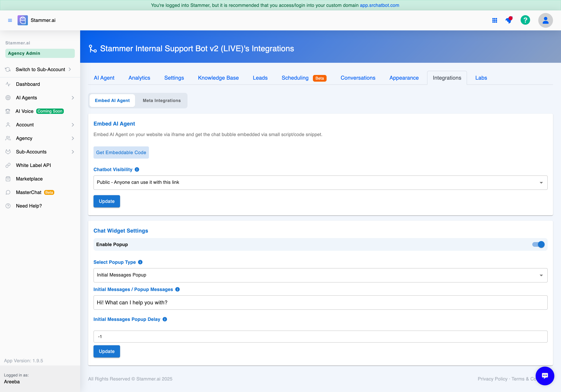Image resolution: width=561 pixels, height=392 pixels.
Task: Expand the Agency sidebar chevron
Action: (x=73, y=138)
